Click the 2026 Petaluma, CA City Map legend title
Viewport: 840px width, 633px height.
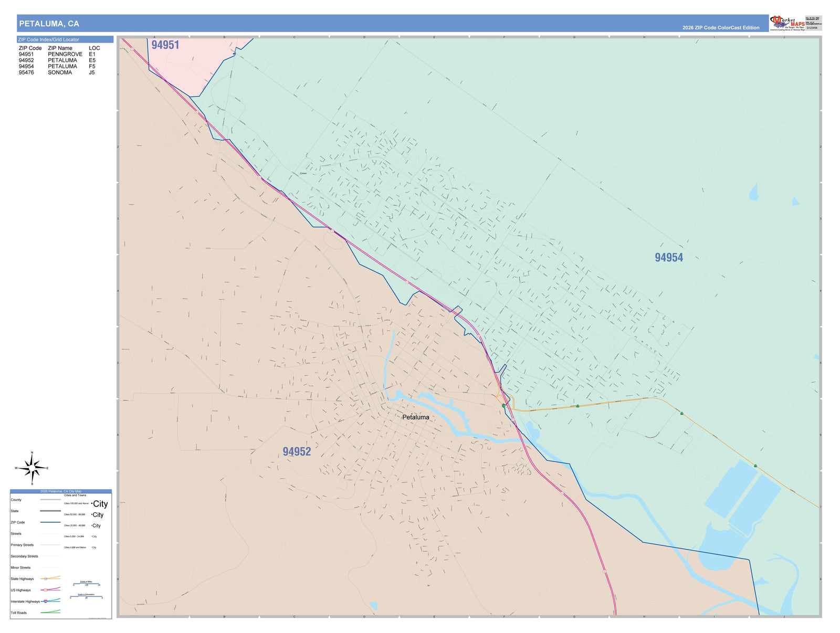61,491
